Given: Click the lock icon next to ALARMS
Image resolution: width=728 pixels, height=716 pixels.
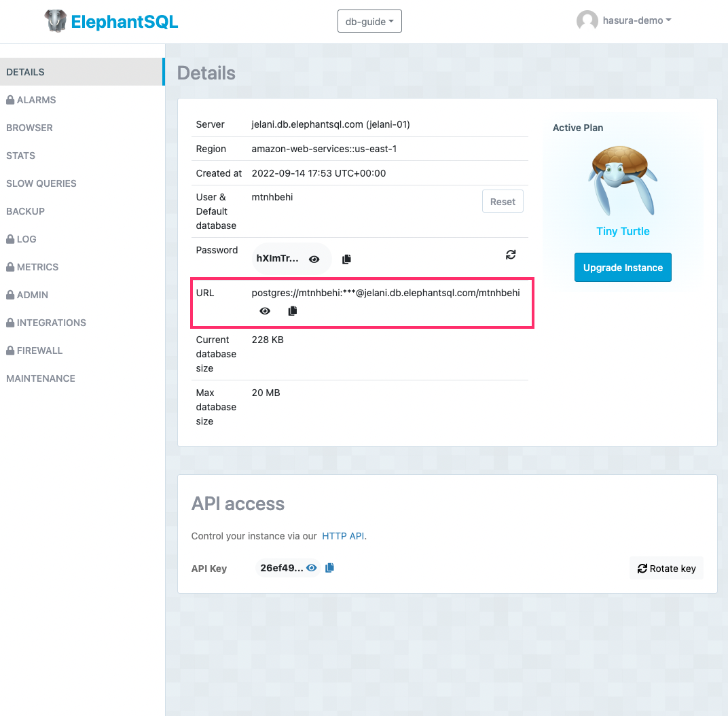Looking at the screenshot, I should pyautogui.click(x=10, y=99).
